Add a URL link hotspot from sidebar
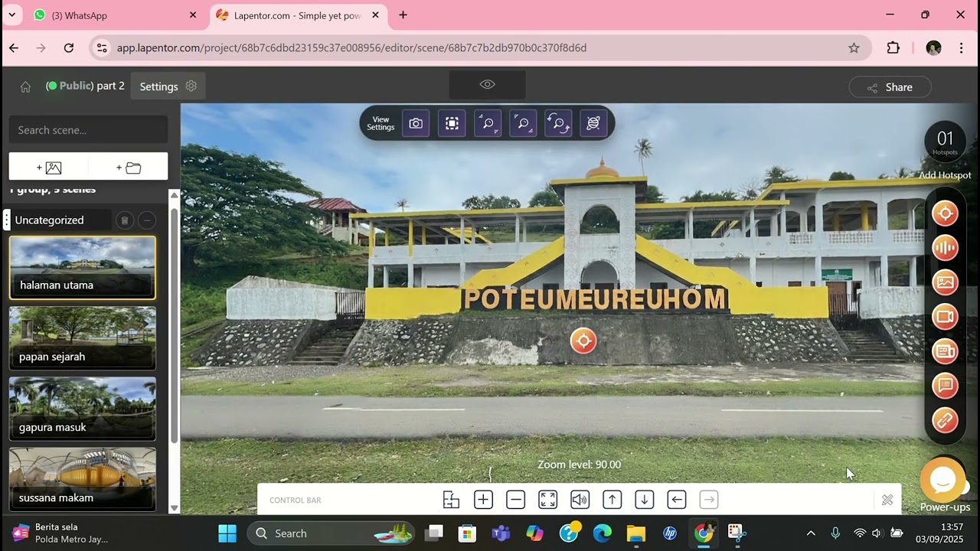The image size is (980, 551). 946,420
